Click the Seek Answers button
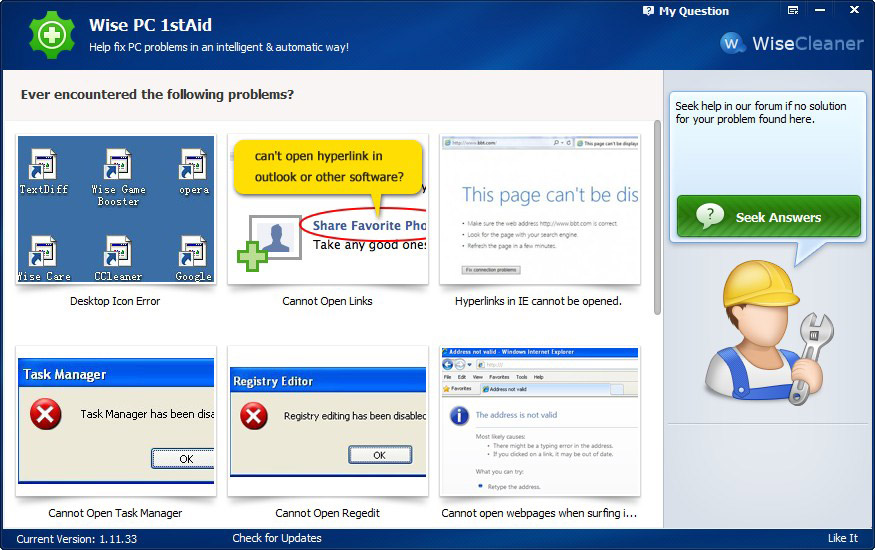This screenshot has height=550, width=875. (x=768, y=216)
